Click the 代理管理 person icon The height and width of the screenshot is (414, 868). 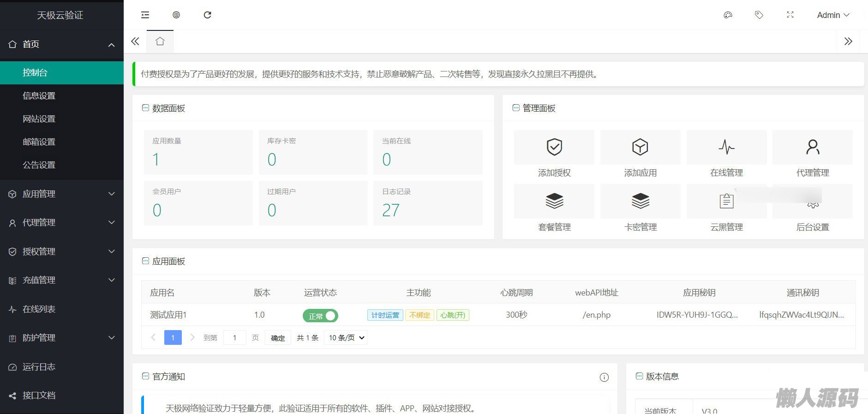pyautogui.click(x=812, y=147)
